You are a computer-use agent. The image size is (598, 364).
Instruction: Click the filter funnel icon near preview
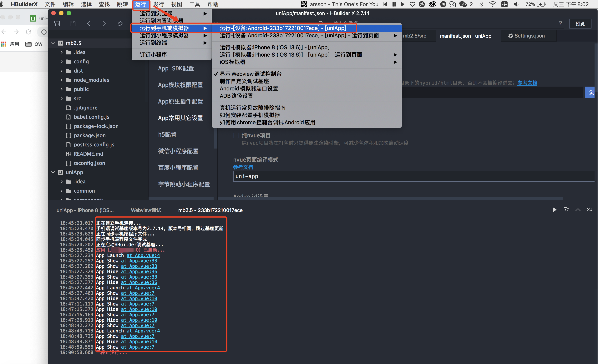pos(561,23)
